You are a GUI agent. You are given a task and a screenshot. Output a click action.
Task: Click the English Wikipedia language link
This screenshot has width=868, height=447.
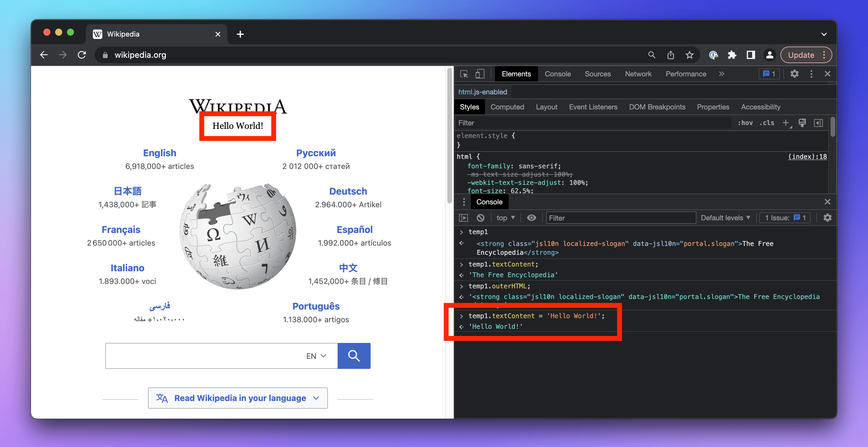[159, 153]
